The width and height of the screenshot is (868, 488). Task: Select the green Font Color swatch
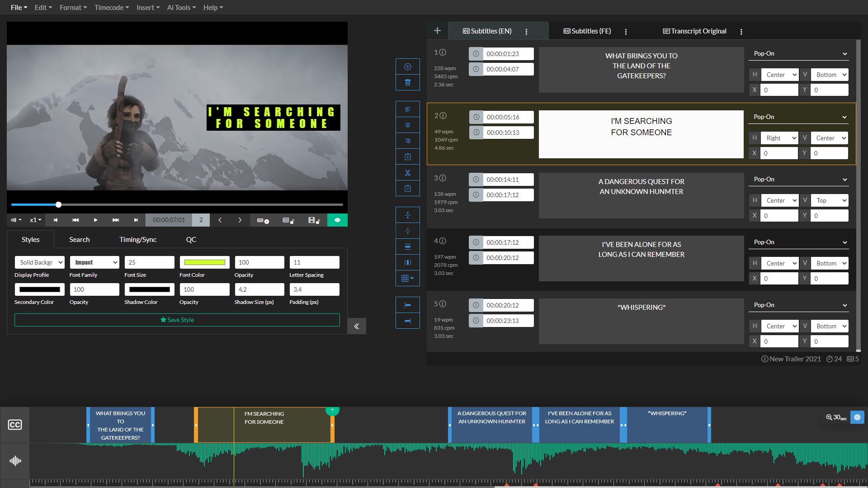point(204,262)
